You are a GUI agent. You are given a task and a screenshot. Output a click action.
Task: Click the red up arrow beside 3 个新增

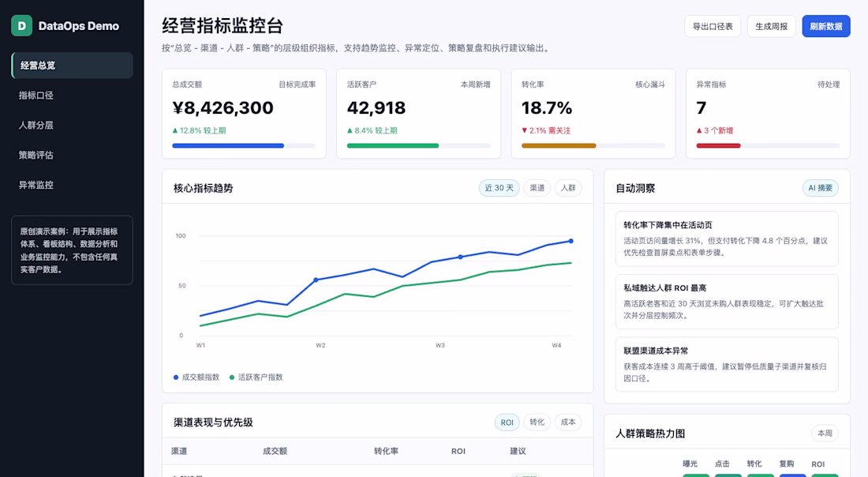pyautogui.click(x=699, y=131)
